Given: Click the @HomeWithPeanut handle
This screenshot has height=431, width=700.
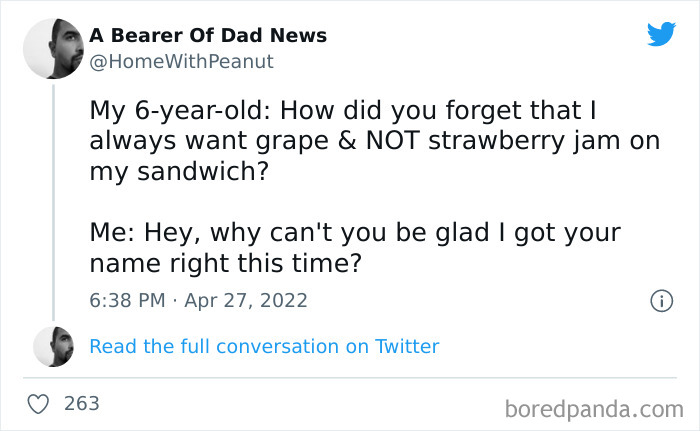Looking at the screenshot, I should (181, 61).
